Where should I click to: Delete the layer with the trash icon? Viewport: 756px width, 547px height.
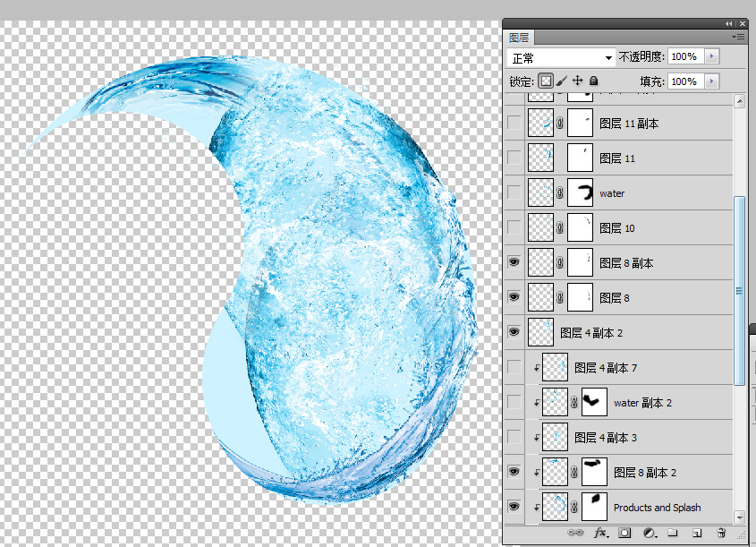721,533
